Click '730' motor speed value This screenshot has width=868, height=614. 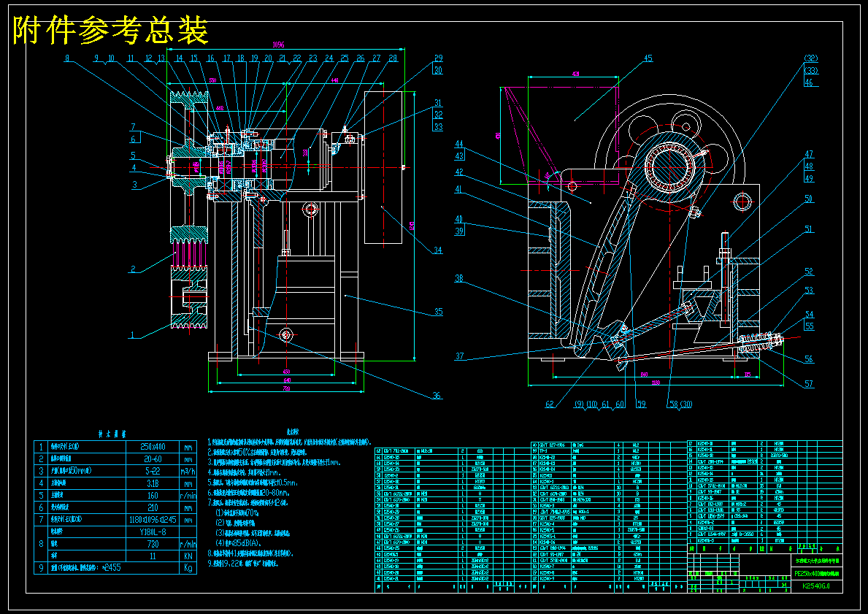(x=153, y=544)
